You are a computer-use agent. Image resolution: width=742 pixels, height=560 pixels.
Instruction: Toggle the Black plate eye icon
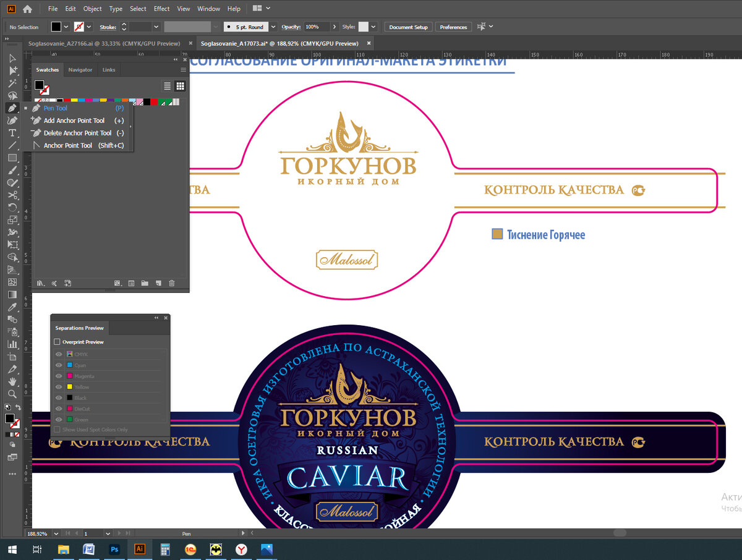59,398
